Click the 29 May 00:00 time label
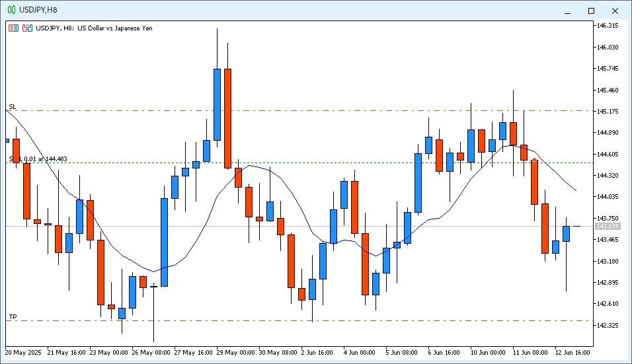Viewport: 632px width, 364px height. [x=236, y=352]
